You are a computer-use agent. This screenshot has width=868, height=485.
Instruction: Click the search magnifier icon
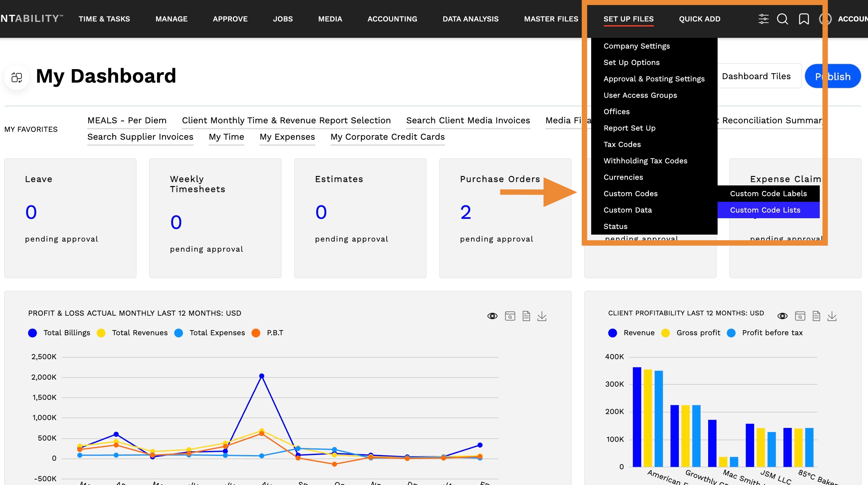[783, 19]
